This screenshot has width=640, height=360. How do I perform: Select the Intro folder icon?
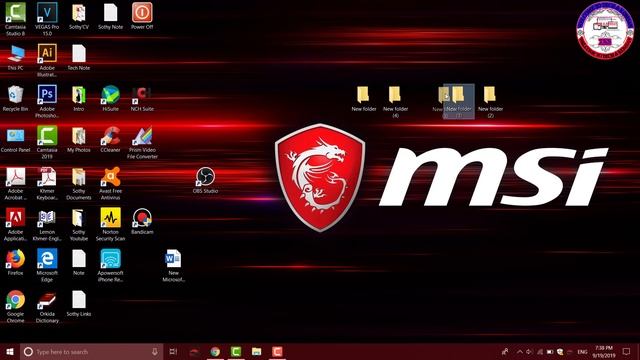(79, 95)
